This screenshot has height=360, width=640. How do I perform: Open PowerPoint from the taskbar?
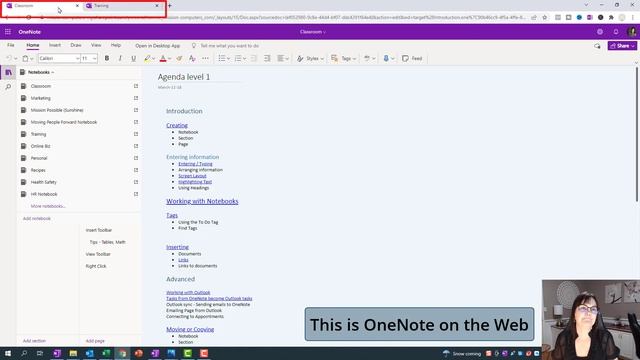138,353
